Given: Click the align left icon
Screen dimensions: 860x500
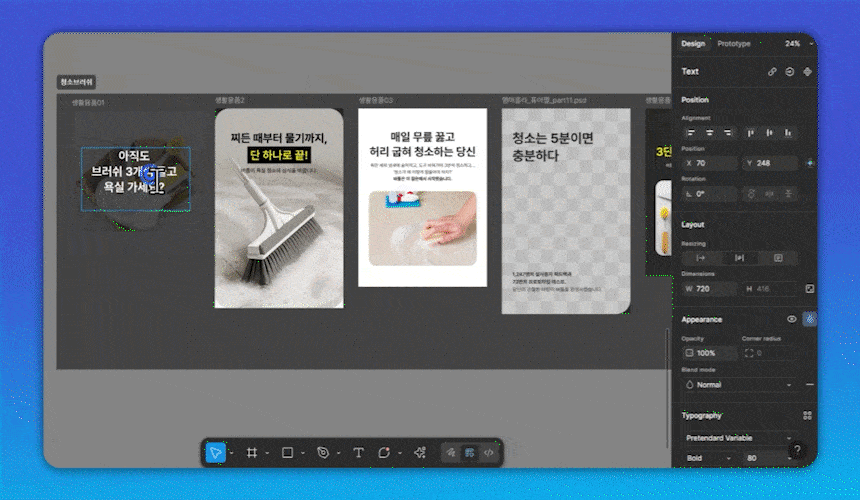Looking at the screenshot, I should 691,133.
